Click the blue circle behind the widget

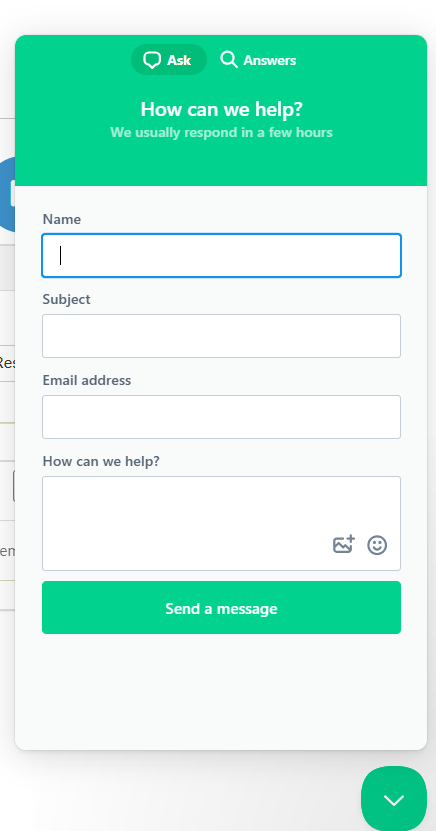point(7,194)
